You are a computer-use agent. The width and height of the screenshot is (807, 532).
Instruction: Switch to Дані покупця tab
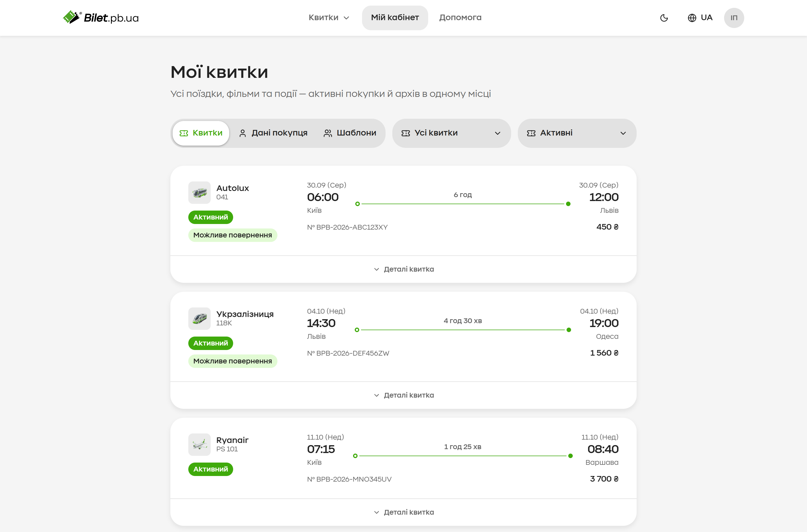point(273,133)
